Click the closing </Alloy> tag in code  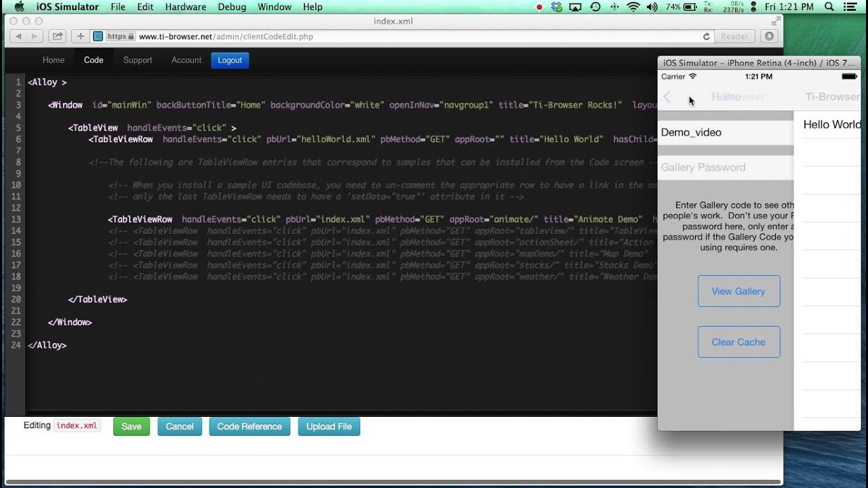(x=47, y=345)
